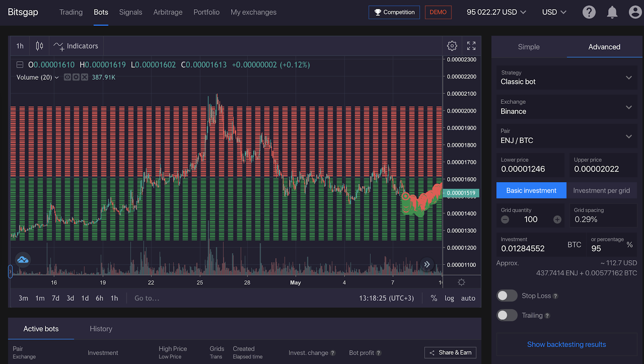Edit the Investment amount field

pos(541,244)
